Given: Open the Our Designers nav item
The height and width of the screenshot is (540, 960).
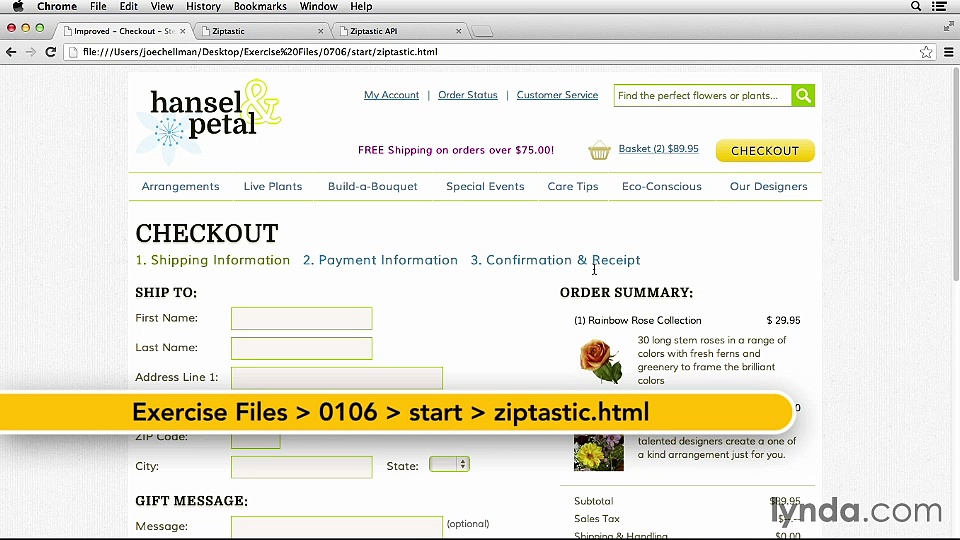Looking at the screenshot, I should pyautogui.click(x=768, y=187).
